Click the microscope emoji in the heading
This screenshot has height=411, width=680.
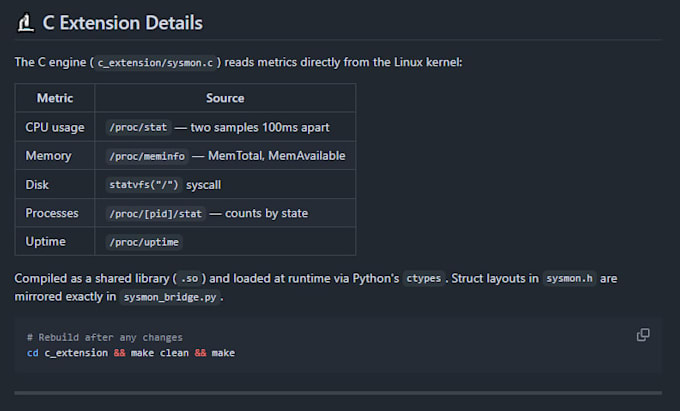pos(26,23)
